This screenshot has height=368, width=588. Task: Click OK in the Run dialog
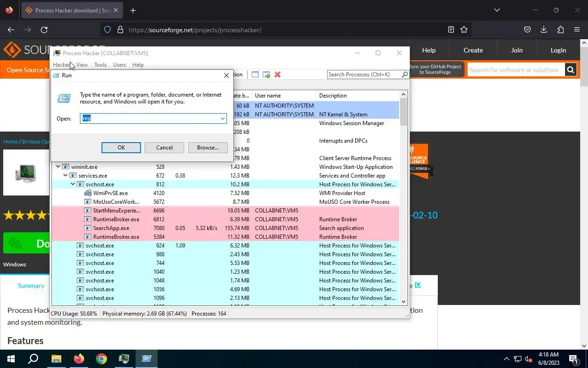[121, 148]
